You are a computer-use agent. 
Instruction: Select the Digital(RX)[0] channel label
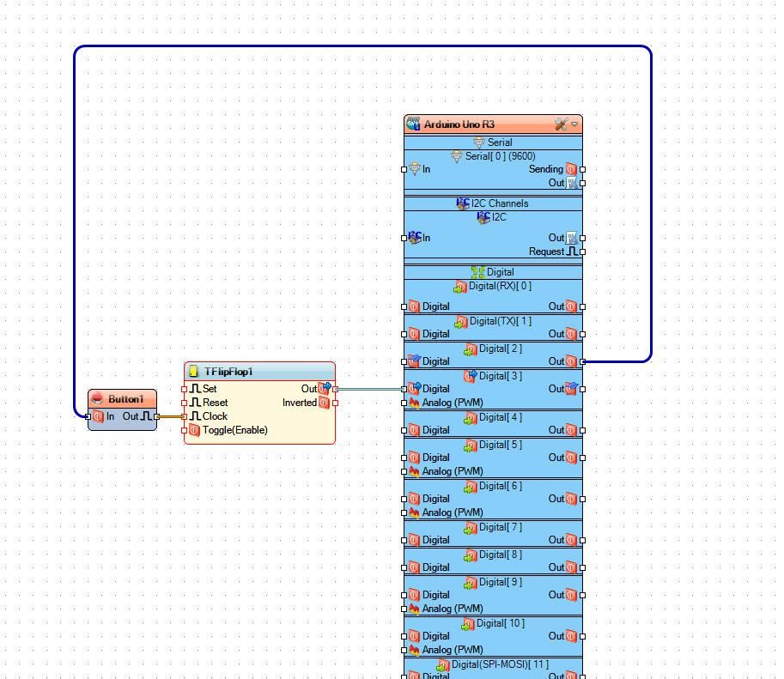pyautogui.click(x=500, y=286)
